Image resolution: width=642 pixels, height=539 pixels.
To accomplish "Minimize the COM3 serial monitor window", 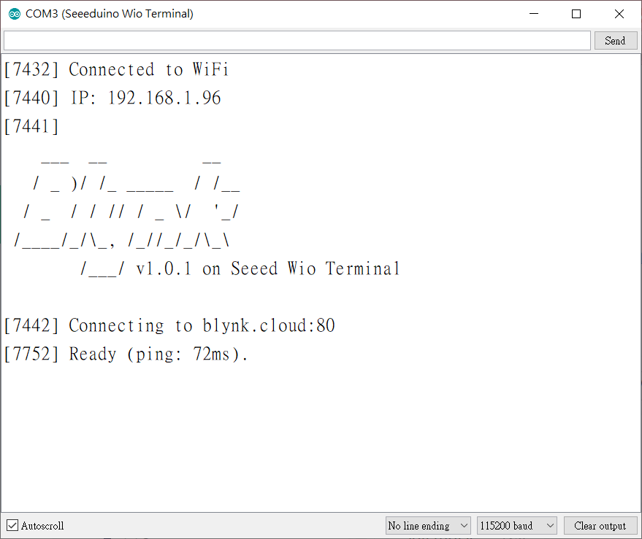I will coord(533,14).
